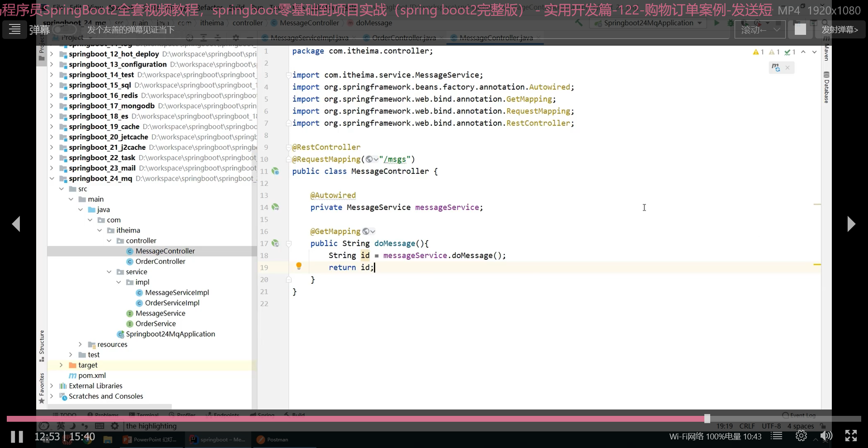Screen dimensions: 868x448
Task: Mute the video volume
Action: (826, 436)
